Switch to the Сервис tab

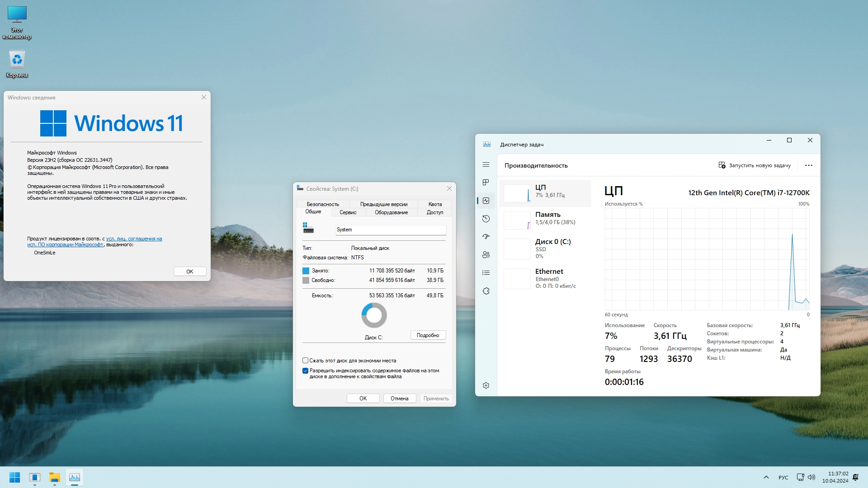348,212
